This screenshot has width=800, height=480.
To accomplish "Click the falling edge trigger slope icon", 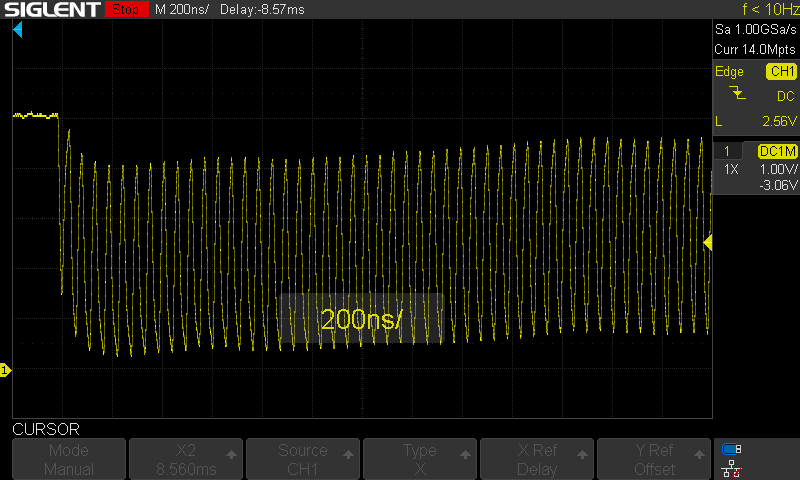I will (737, 93).
